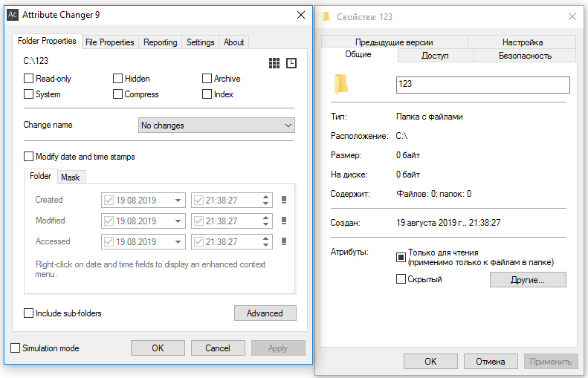
Task: Enable the Compress checkbox
Action: pos(117,94)
